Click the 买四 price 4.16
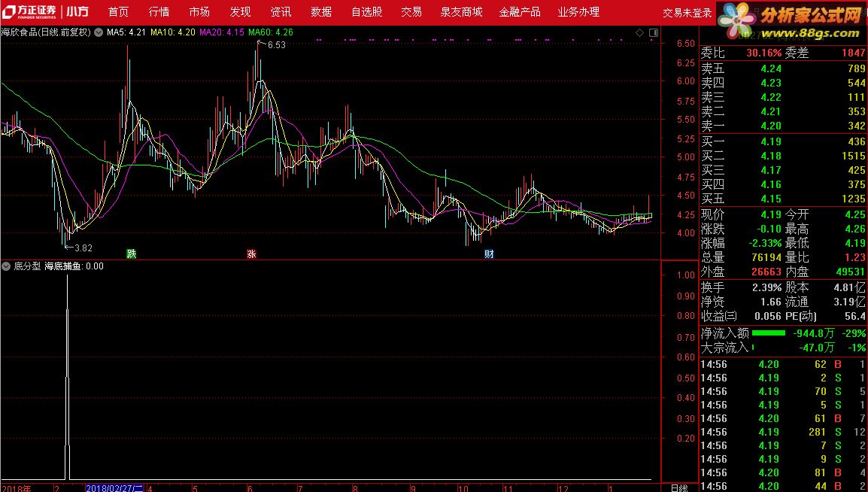This screenshot has width=868, height=492. (770, 185)
